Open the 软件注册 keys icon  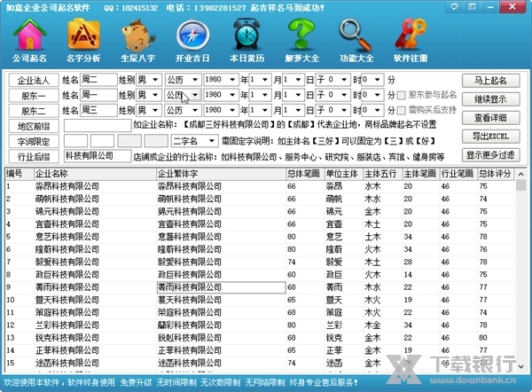411,40
